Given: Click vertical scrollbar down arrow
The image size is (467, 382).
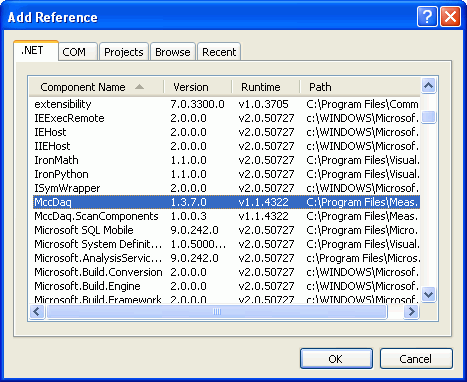Looking at the screenshot, I should click(x=428, y=294).
